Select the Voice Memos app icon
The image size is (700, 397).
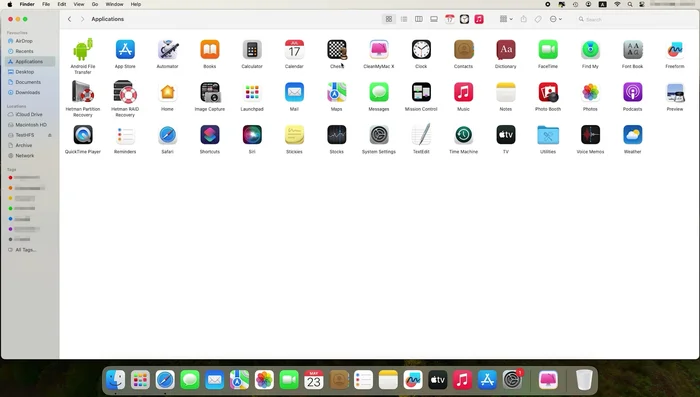pyautogui.click(x=590, y=135)
